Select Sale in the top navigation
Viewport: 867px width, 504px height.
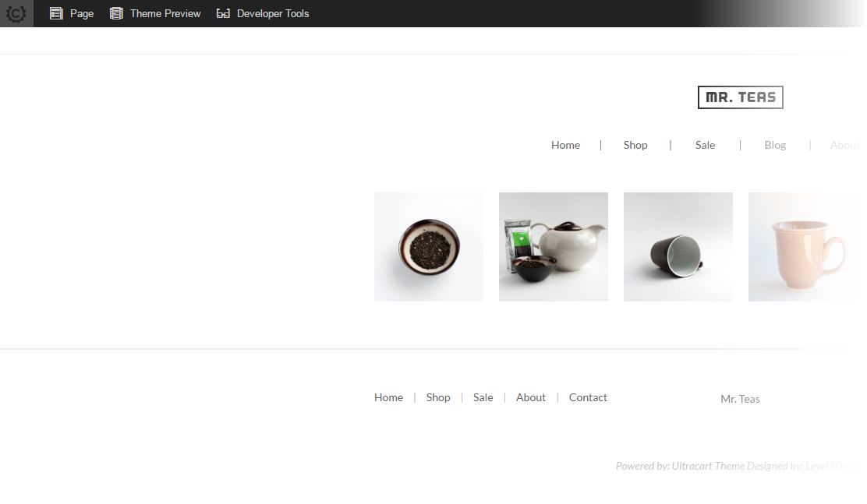(705, 145)
